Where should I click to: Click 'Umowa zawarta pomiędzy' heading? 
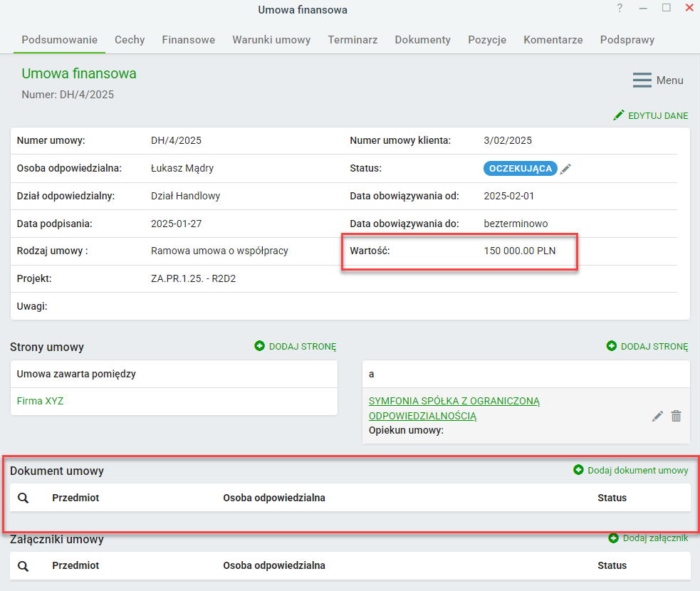coord(76,374)
